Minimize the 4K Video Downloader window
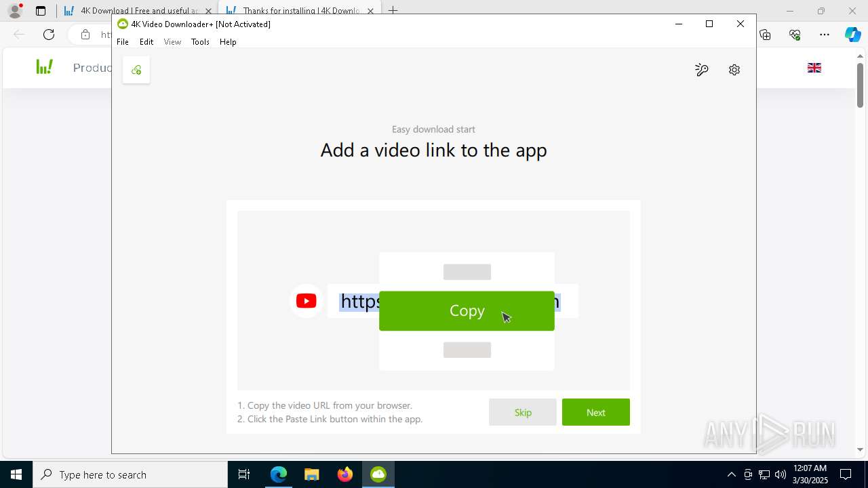 [678, 24]
